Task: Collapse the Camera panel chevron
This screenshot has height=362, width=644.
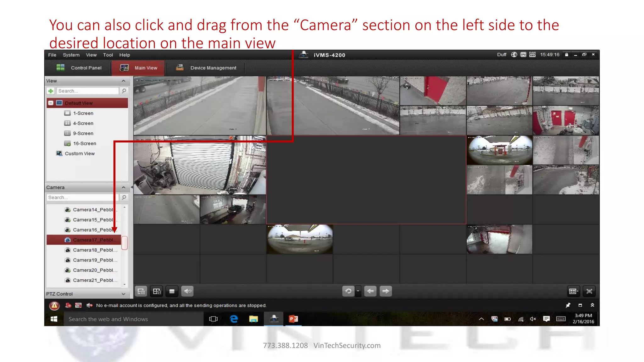Action: point(124,187)
